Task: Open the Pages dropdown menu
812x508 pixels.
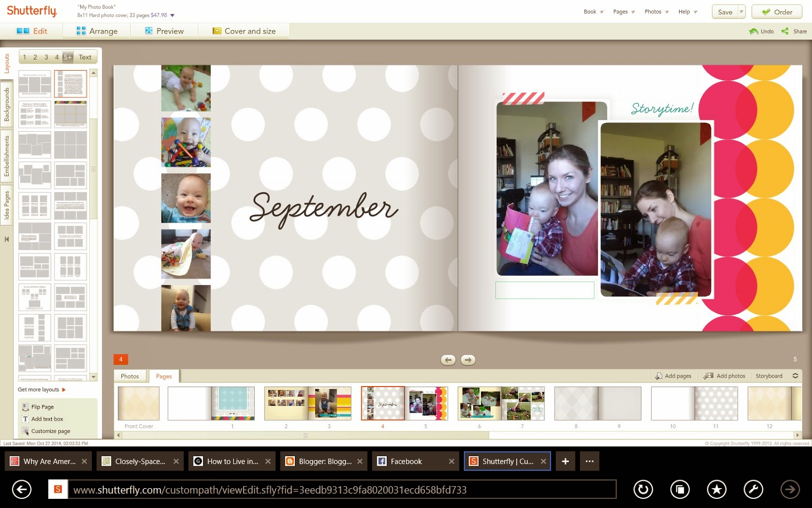Action: 624,12
